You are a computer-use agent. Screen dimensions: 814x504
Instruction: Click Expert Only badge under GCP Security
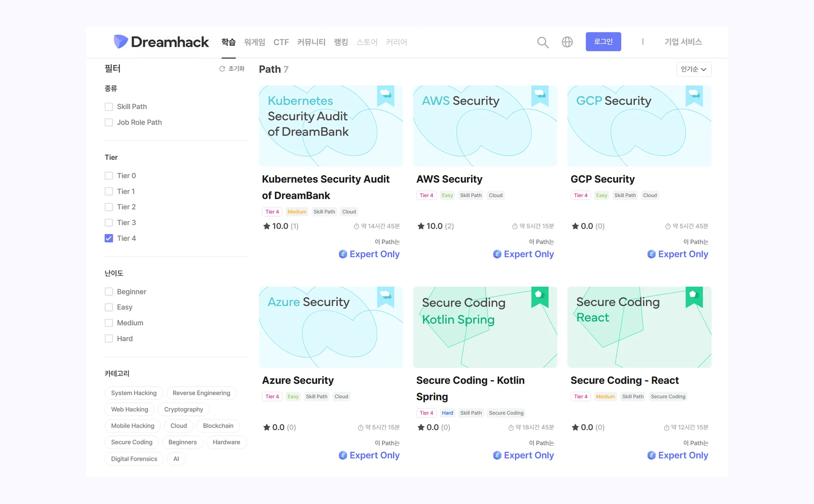tap(677, 254)
